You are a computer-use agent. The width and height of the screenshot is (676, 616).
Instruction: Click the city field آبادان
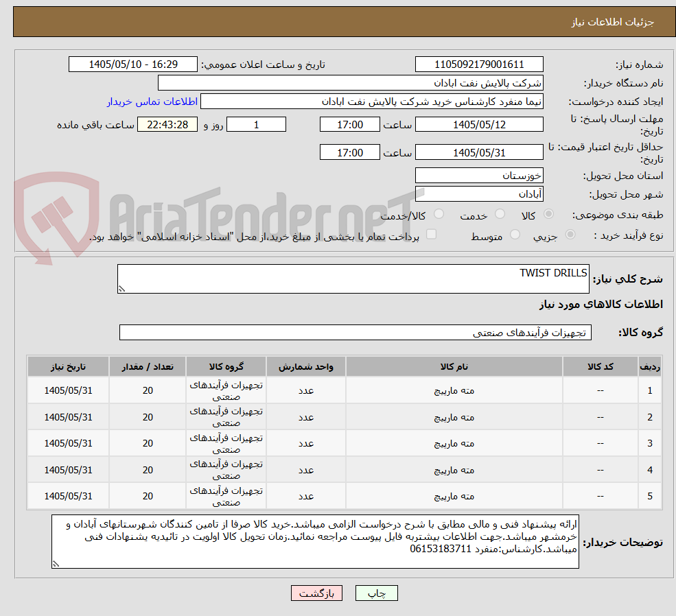(479, 194)
